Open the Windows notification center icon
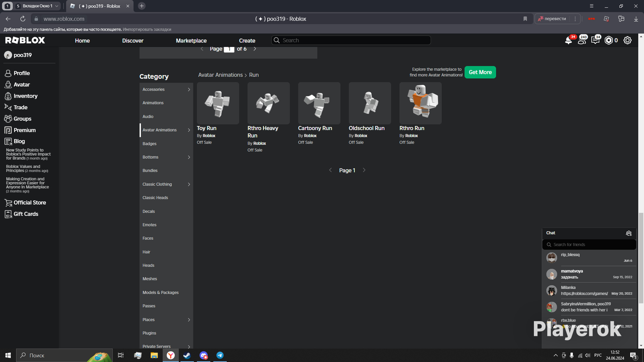 pos(633,355)
